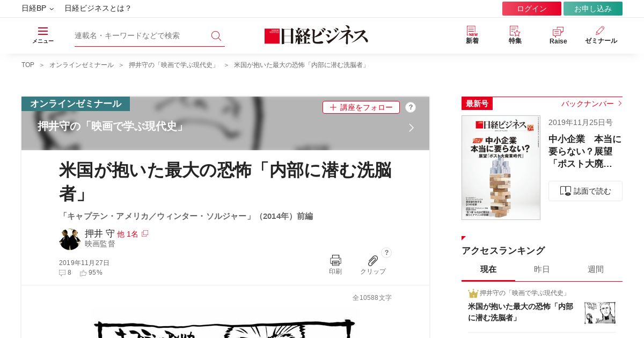Open top-ranked article 米国が抱いた最大の恐怖
The height and width of the screenshot is (338, 644).
tap(521, 312)
